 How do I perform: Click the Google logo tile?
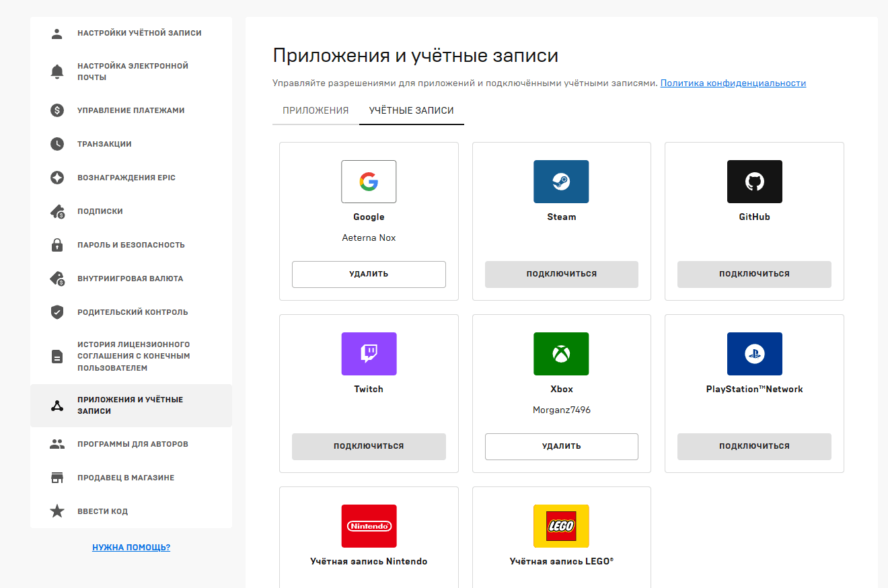pyautogui.click(x=369, y=182)
